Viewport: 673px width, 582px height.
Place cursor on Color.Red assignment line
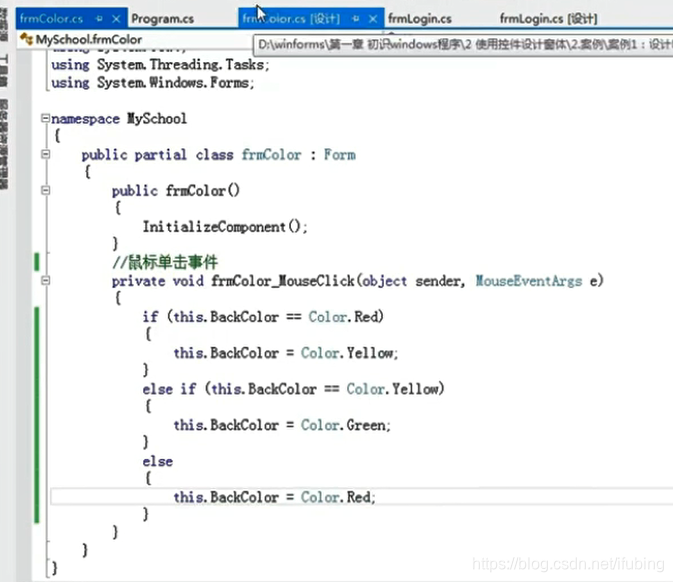click(274, 497)
